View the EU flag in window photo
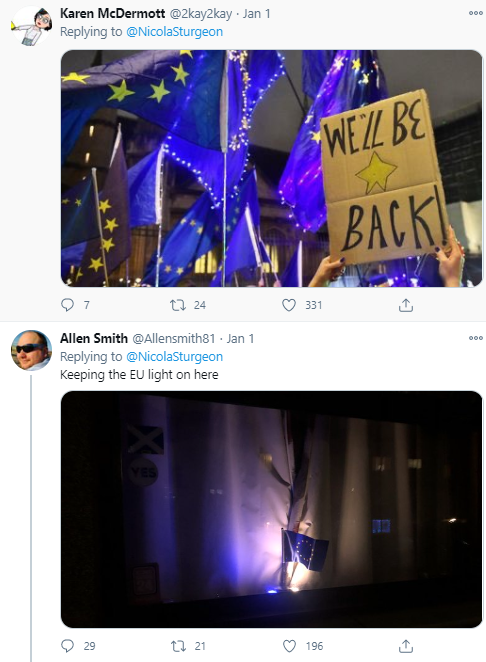This screenshot has width=486, height=662. click(x=272, y=509)
